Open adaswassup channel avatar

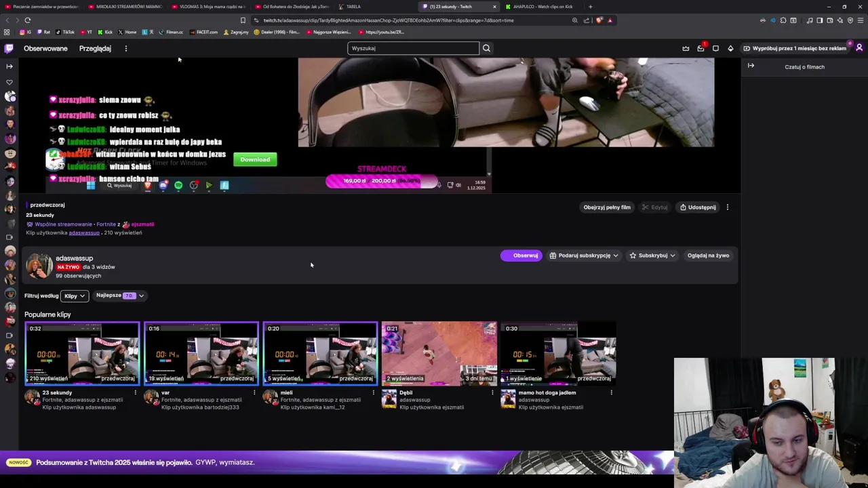(x=39, y=266)
